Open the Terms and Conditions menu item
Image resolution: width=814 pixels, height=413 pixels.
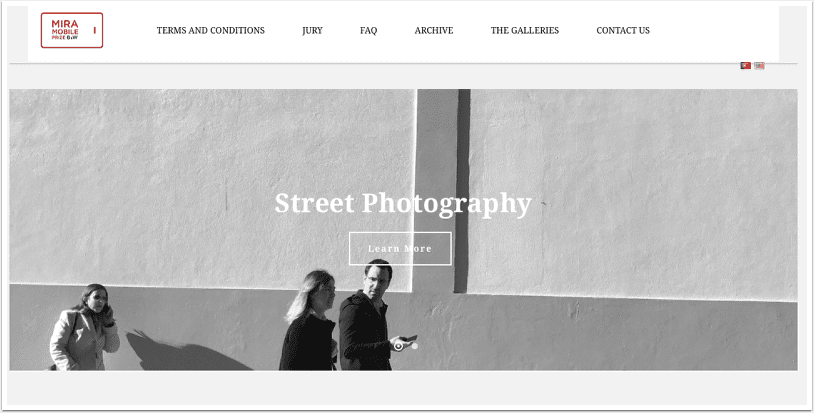[x=211, y=31]
